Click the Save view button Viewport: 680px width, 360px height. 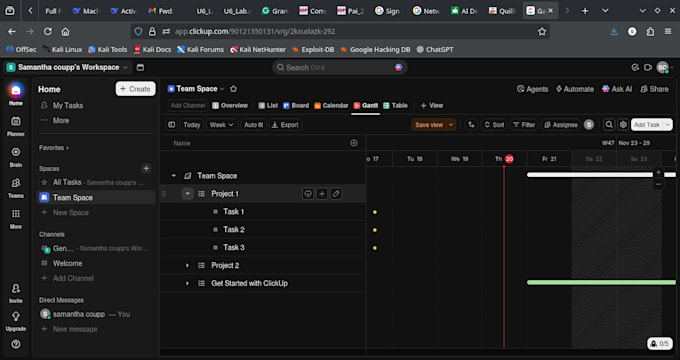(x=429, y=125)
